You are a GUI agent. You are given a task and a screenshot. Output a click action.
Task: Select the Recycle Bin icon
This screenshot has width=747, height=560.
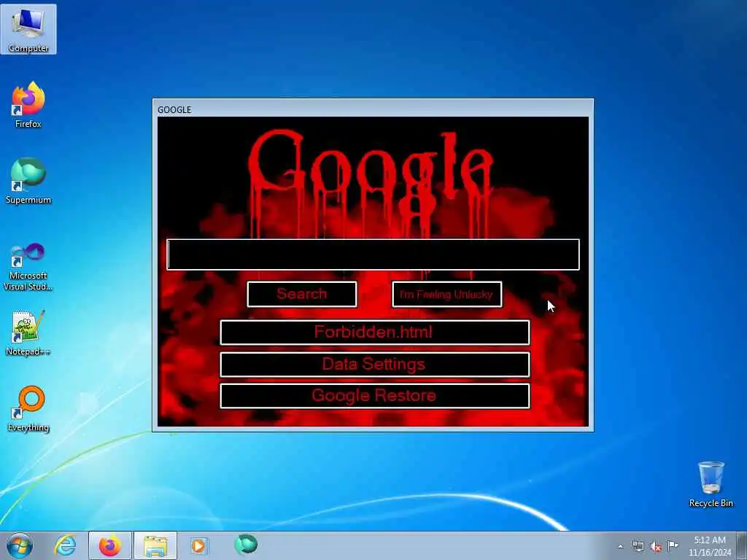(711, 484)
